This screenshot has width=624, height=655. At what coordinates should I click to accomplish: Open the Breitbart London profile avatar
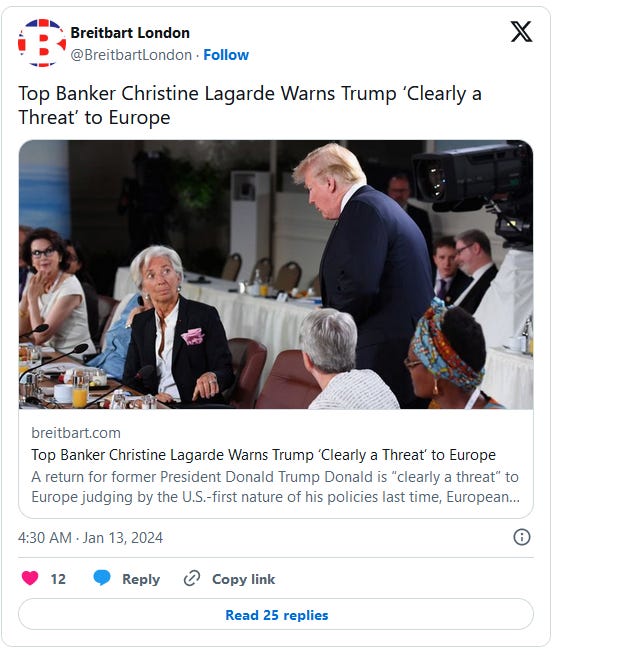pyautogui.click(x=42, y=43)
